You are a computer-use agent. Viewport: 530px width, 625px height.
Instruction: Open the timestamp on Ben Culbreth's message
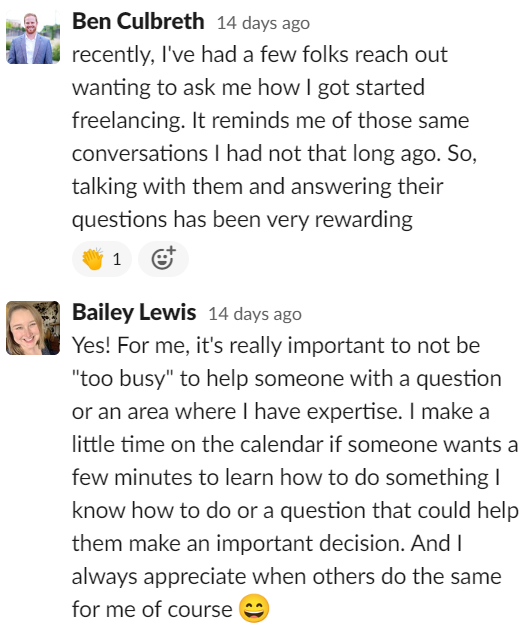tap(263, 23)
